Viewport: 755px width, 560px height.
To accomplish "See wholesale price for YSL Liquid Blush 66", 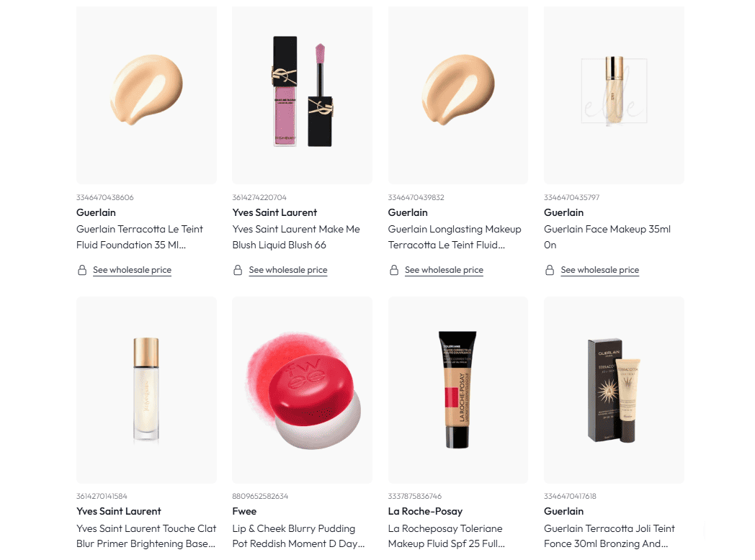I will pos(288,270).
